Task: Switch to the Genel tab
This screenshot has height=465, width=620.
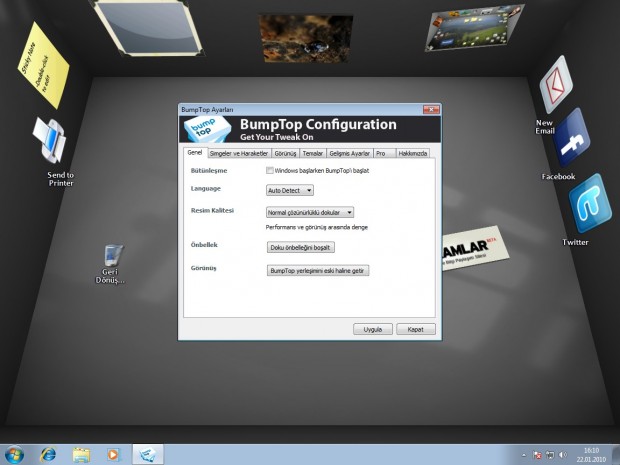Action: pyautogui.click(x=195, y=153)
